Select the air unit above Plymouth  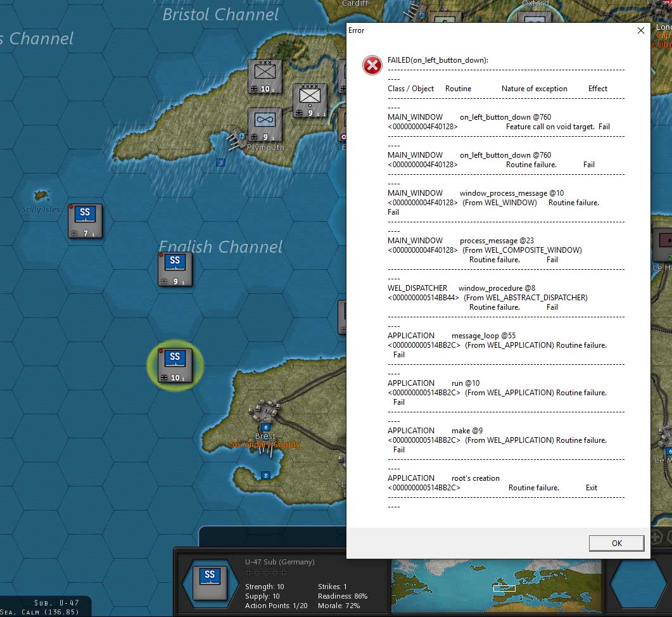tap(265, 124)
